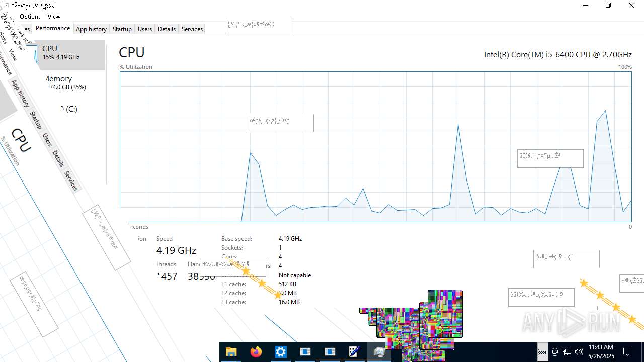Click the L3 cache: label
This screenshot has width=644, height=362.
pos(233,302)
